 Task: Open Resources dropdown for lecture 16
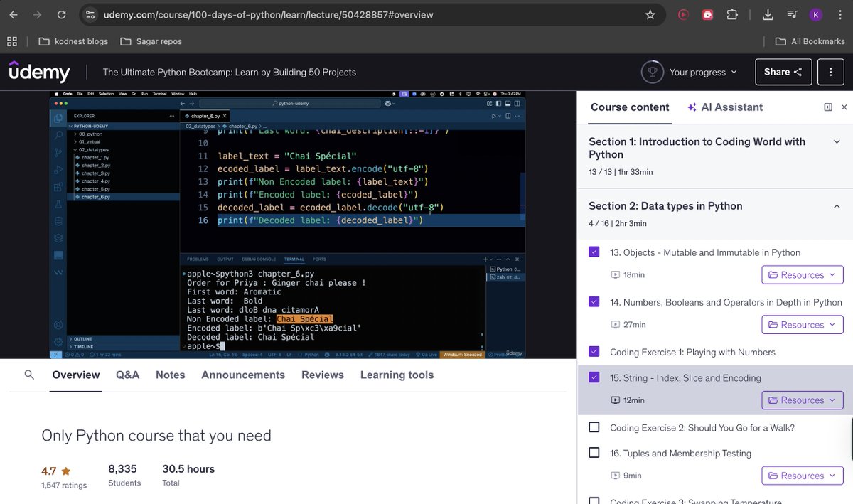point(803,476)
